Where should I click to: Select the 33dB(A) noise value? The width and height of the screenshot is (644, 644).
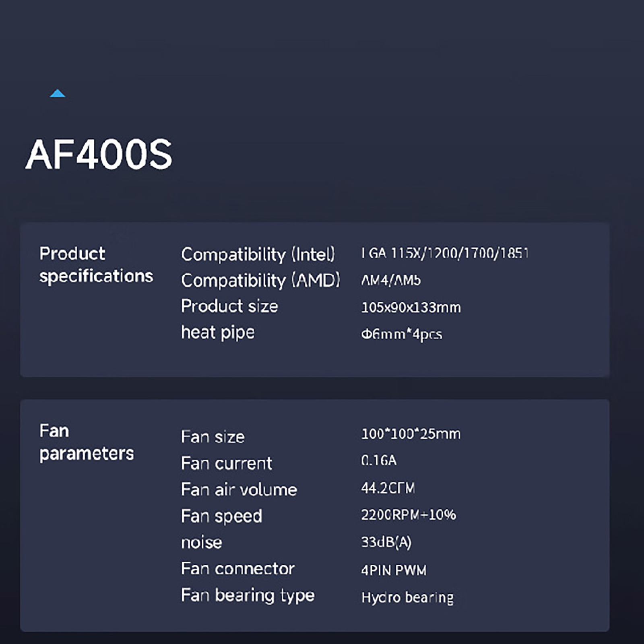[x=386, y=542]
